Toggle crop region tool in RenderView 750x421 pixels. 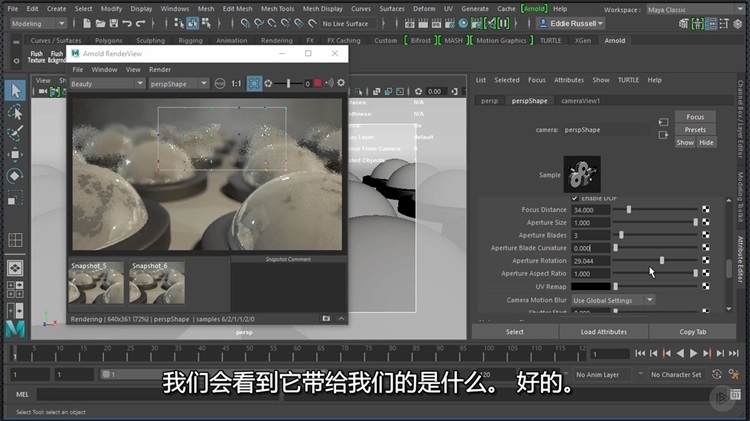[254, 83]
